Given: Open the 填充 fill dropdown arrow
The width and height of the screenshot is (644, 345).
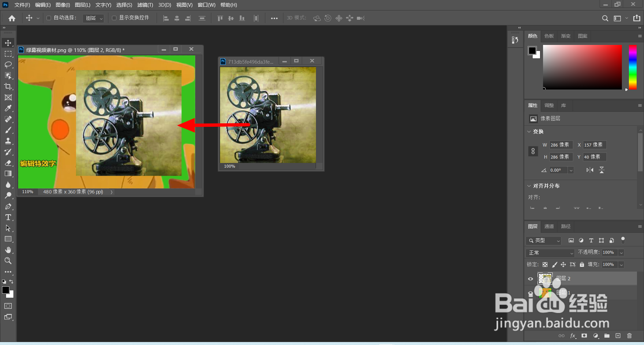Looking at the screenshot, I should 621,265.
